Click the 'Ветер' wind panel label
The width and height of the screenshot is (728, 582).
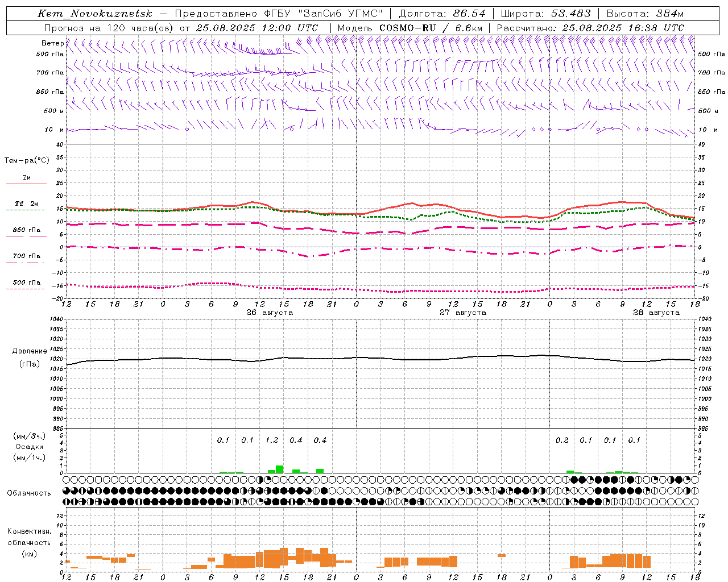coord(52,43)
